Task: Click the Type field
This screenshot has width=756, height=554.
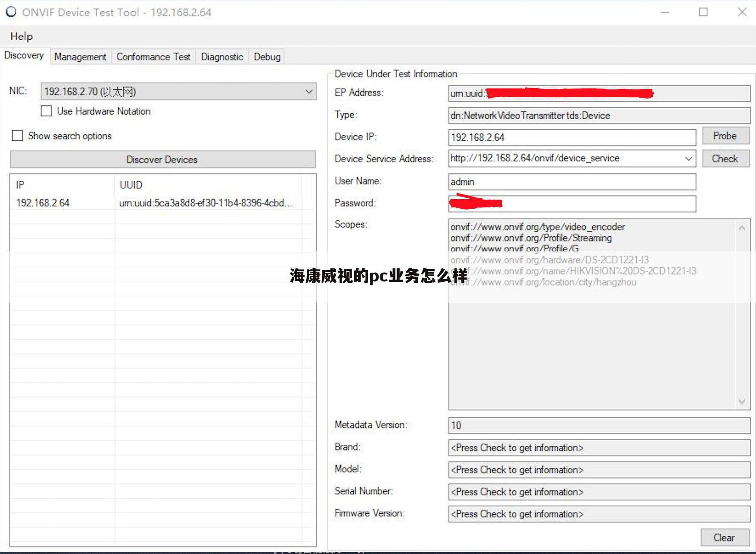Action: pyautogui.click(x=599, y=115)
